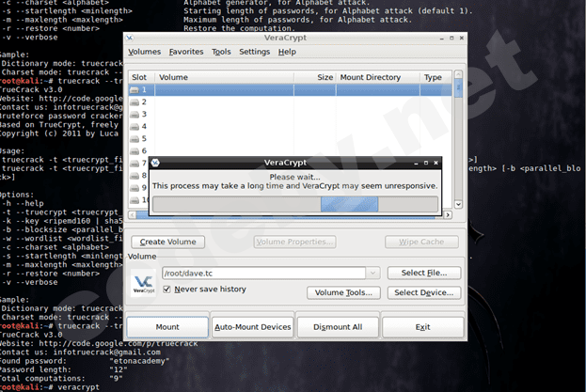Click the Mount Directory column header
The image size is (586, 392).
click(x=378, y=77)
